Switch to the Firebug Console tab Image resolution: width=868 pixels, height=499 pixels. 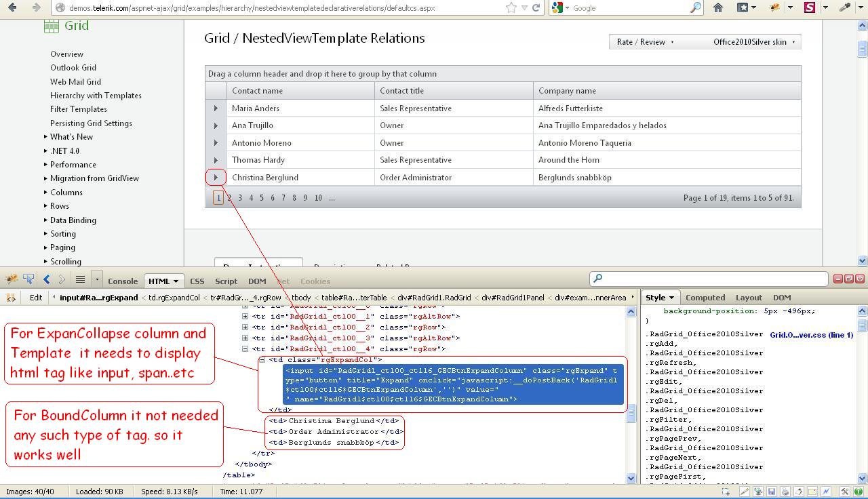(x=123, y=281)
